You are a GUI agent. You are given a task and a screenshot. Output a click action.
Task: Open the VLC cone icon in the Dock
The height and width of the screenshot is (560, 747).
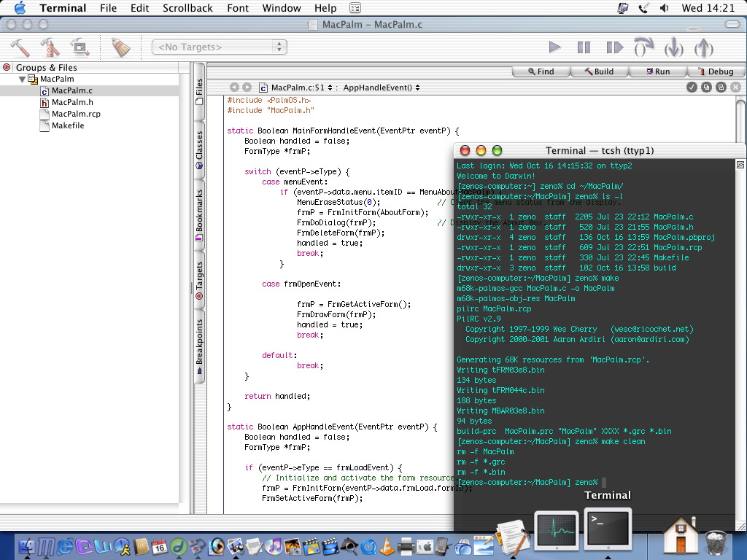pyautogui.click(x=388, y=545)
